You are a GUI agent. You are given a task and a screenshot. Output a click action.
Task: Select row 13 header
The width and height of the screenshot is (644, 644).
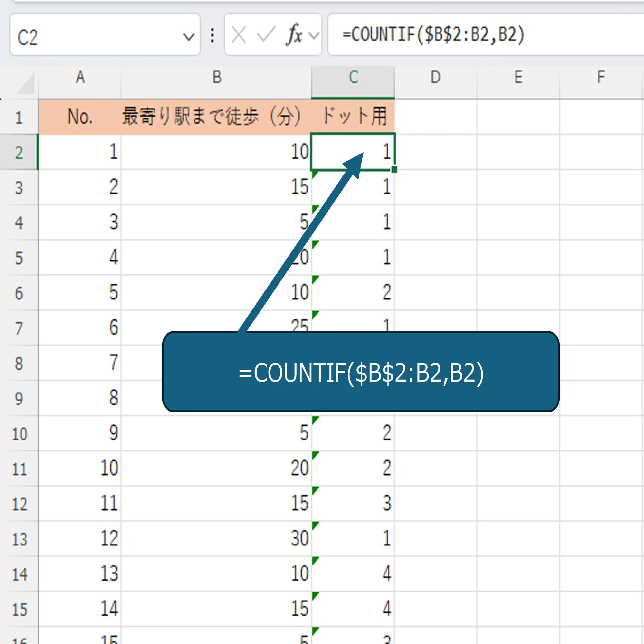[19, 539]
